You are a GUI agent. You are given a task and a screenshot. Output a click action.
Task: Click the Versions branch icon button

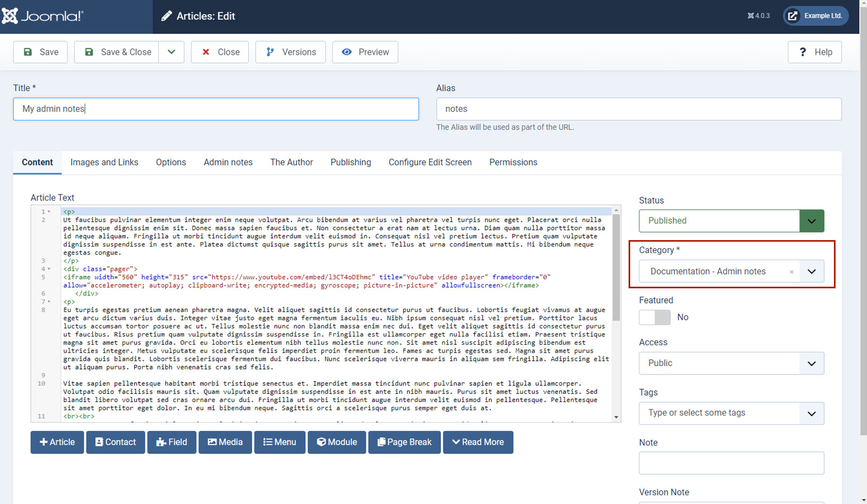pos(290,52)
